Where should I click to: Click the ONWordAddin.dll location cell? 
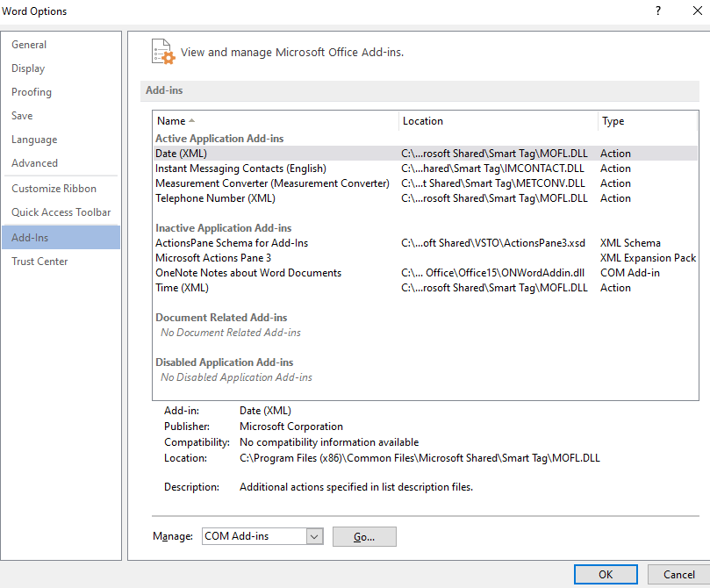pos(492,273)
